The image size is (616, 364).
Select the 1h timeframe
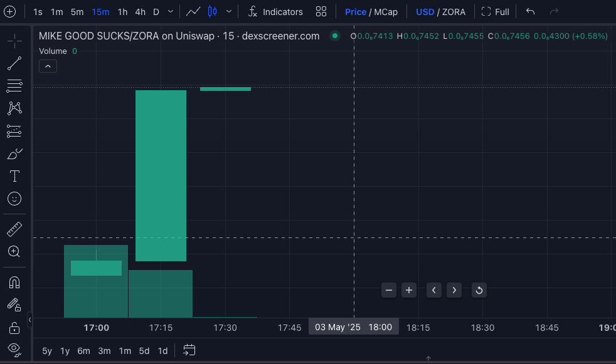(x=122, y=12)
